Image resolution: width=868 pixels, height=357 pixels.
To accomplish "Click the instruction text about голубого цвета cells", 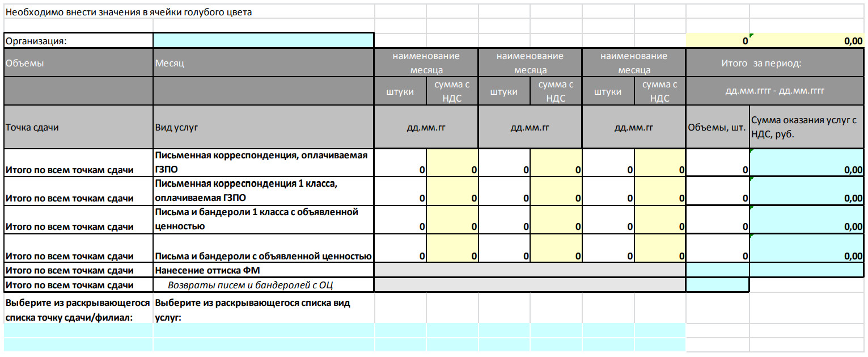I will pos(129,12).
